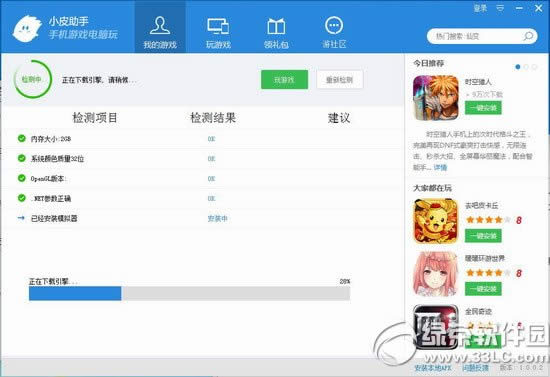Click the magnifier search icon

528,36
